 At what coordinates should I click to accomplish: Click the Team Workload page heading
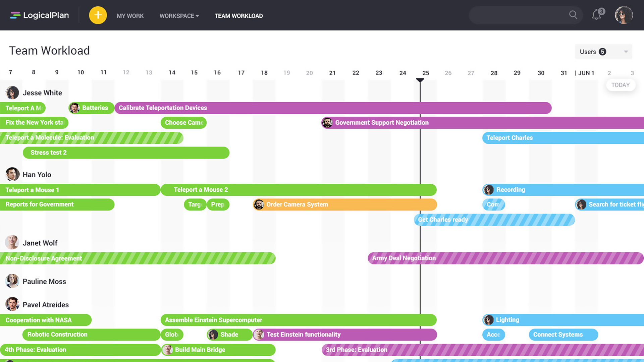(49, 51)
